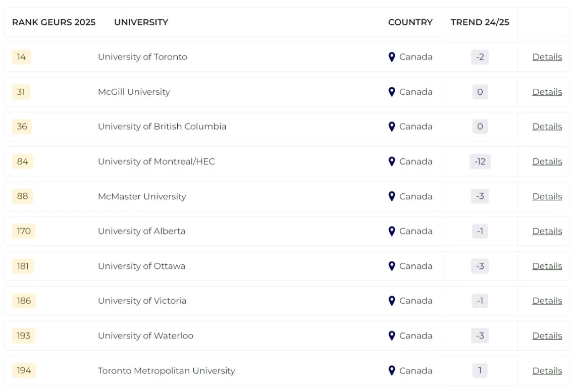This screenshot has width=577, height=392.
Task: Open Details for University of Toronto
Action: pos(547,57)
